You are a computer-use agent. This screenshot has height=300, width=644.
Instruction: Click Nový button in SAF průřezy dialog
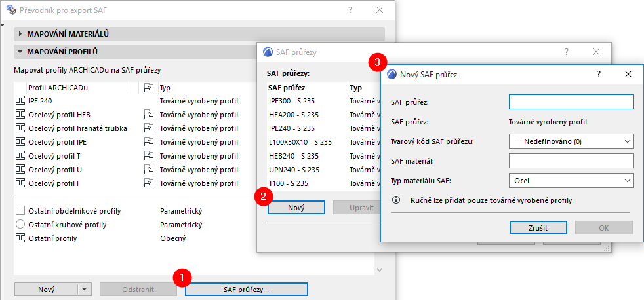point(296,207)
